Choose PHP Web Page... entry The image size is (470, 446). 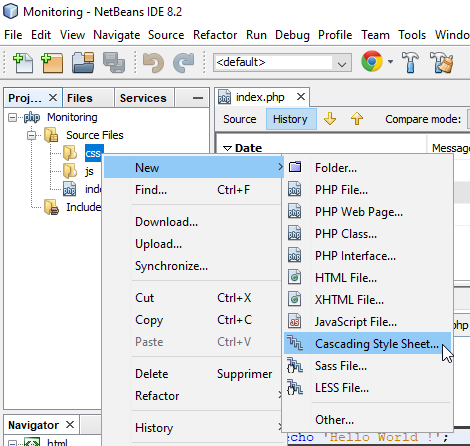tap(367, 211)
